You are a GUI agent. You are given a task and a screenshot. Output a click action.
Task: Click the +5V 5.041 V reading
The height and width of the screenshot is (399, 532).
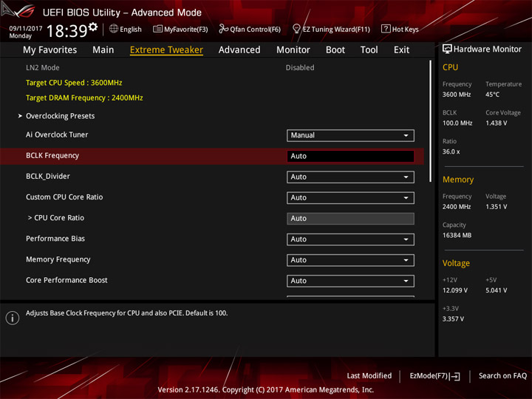pos(496,290)
